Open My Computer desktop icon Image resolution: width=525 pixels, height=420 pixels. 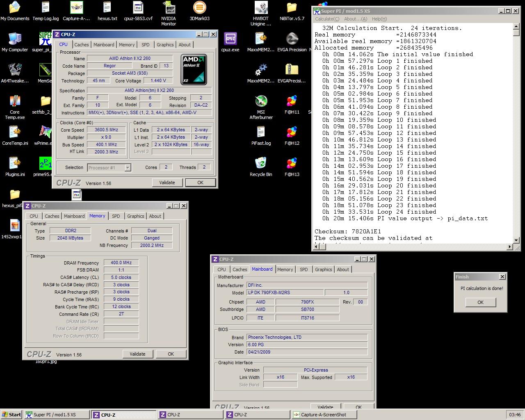[x=15, y=42]
